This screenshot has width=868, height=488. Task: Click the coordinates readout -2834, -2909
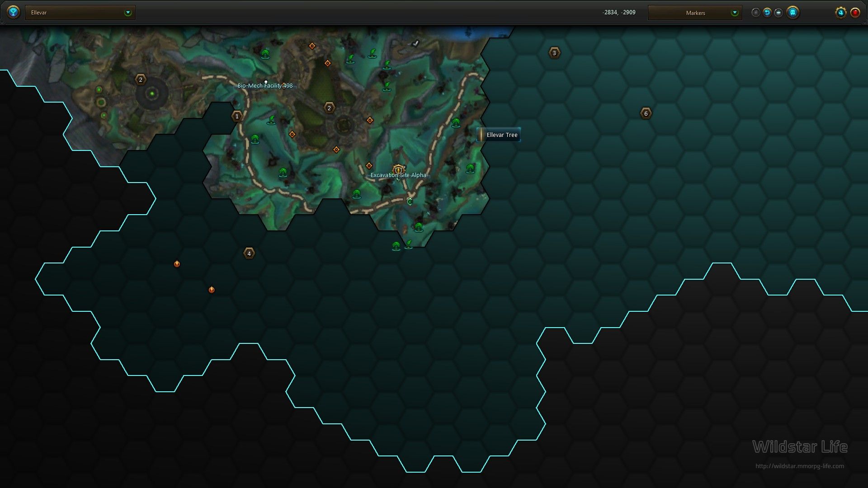click(x=618, y=13)
